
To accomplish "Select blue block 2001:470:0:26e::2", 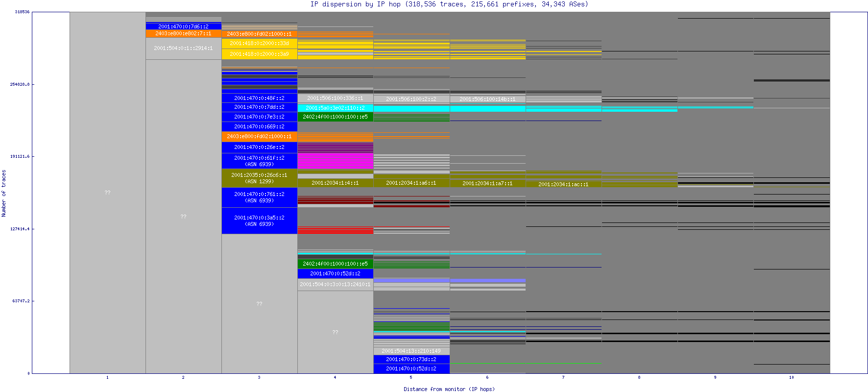I will tap(259, 147).
